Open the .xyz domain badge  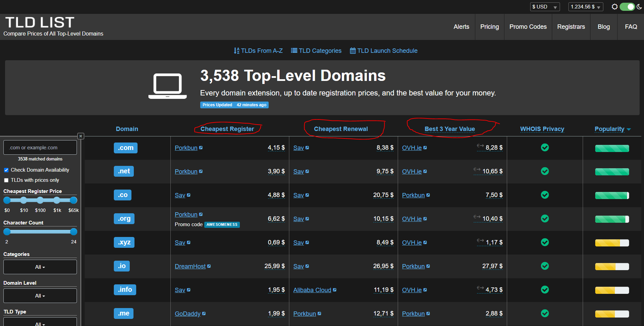pyautogui.click(x=124, y=242)
